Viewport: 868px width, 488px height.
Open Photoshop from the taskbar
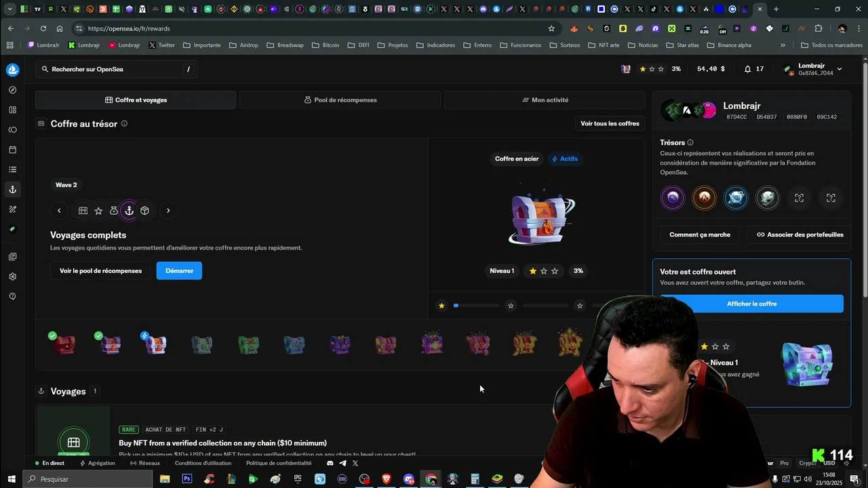click(186, 479)
